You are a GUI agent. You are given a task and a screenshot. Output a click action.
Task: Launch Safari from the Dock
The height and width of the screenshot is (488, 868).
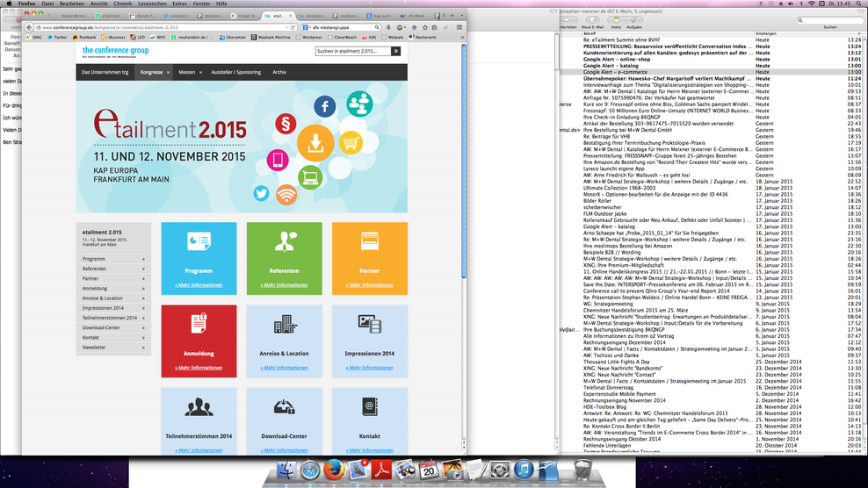310,470
